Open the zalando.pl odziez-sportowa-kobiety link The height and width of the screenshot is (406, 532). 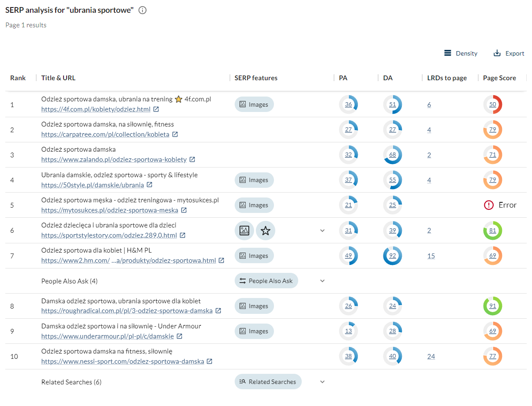[x=114, y=160]
